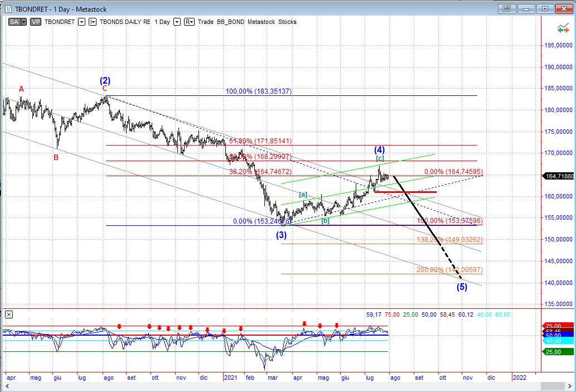The image size is (576, 392).
Task: Select the (4) wave label
Action: click(x=380, y=149)
